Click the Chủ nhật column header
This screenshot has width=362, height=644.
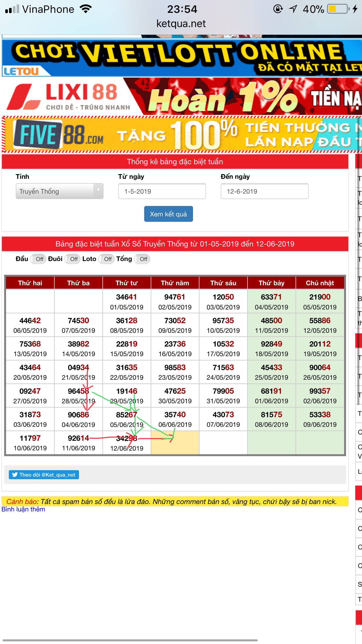pos(320,283)
